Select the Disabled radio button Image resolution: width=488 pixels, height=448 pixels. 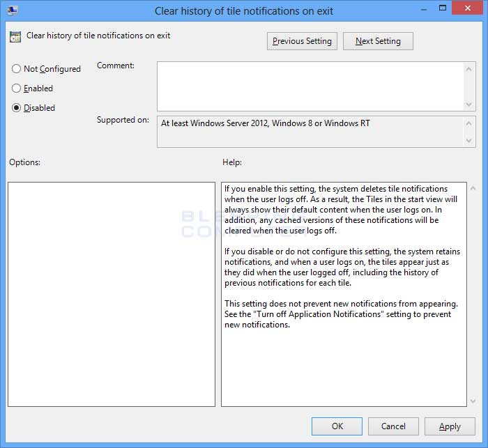click(x=16, y=107)
